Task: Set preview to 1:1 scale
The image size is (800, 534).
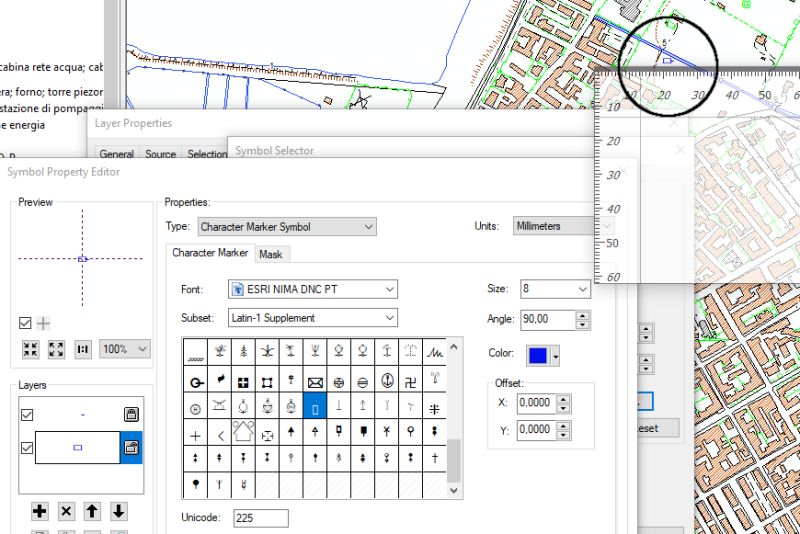Action: 82,349
